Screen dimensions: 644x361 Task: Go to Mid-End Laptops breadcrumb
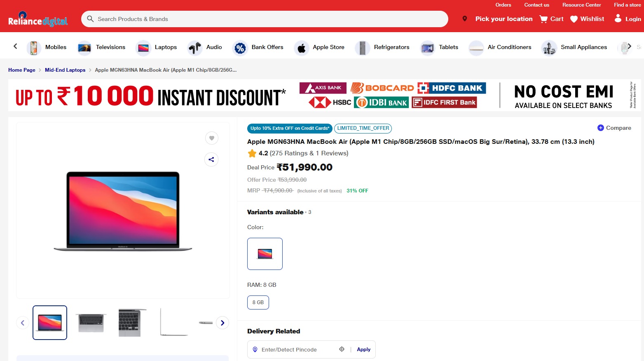(65, 70)
